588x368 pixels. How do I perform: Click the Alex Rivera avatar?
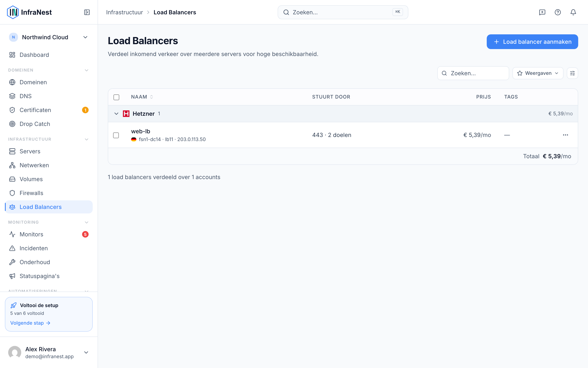coord(14,352)
